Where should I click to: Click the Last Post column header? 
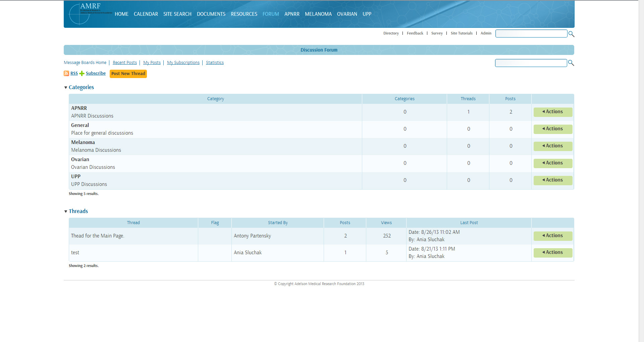click(x=469, y=223)
